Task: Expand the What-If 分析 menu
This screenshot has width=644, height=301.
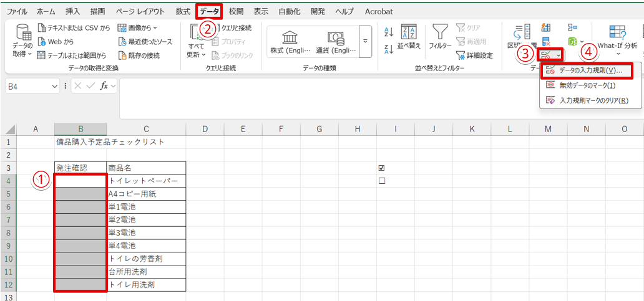Action: click(x=618, y=41)
